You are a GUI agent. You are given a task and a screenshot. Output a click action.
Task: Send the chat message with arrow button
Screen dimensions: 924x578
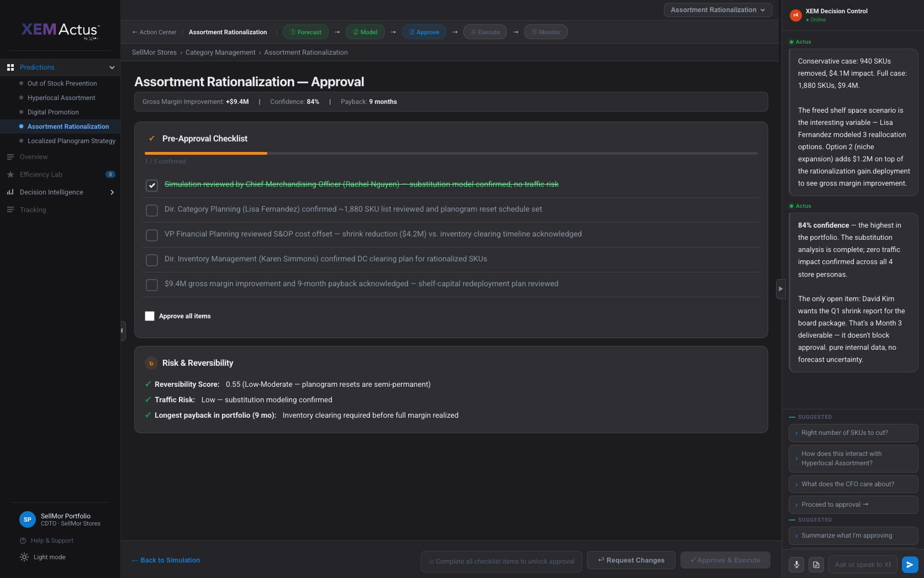coord(910,564)
